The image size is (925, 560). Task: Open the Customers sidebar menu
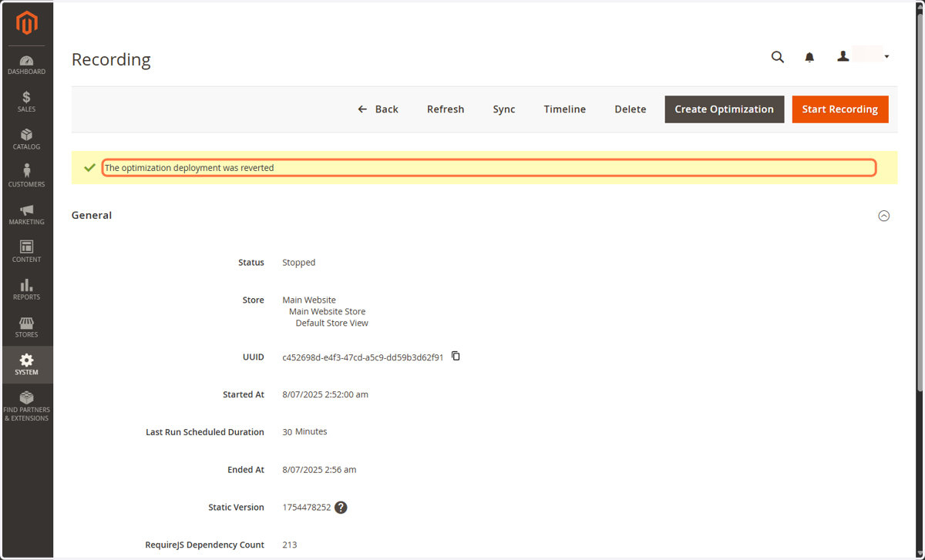point(26,176)
